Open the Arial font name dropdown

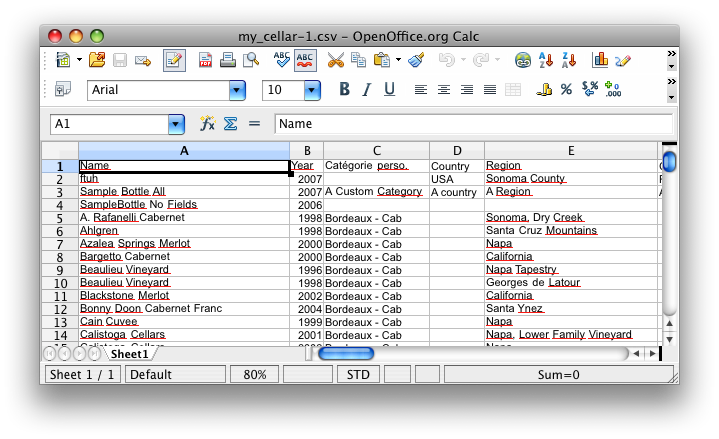pos(237,90)
